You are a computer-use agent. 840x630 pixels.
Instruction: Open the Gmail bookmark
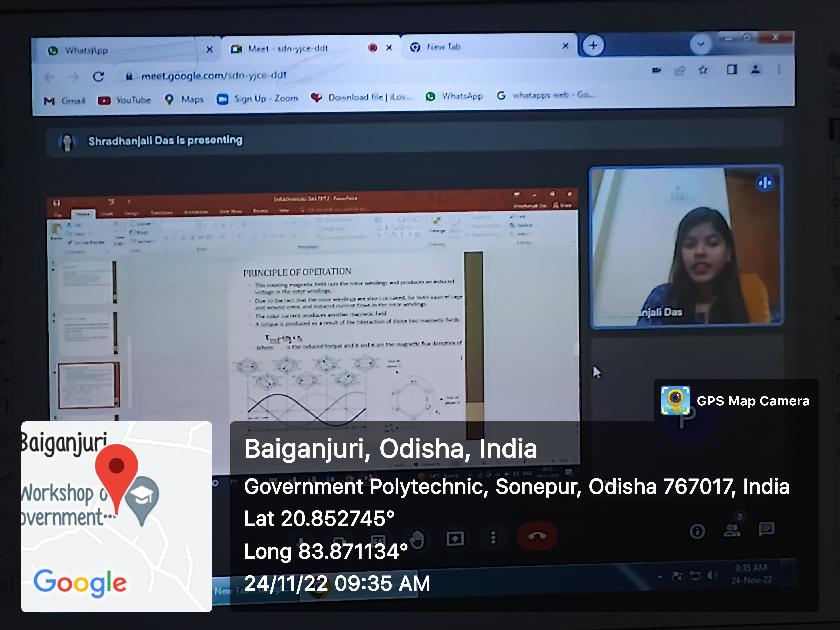point(64,101)
